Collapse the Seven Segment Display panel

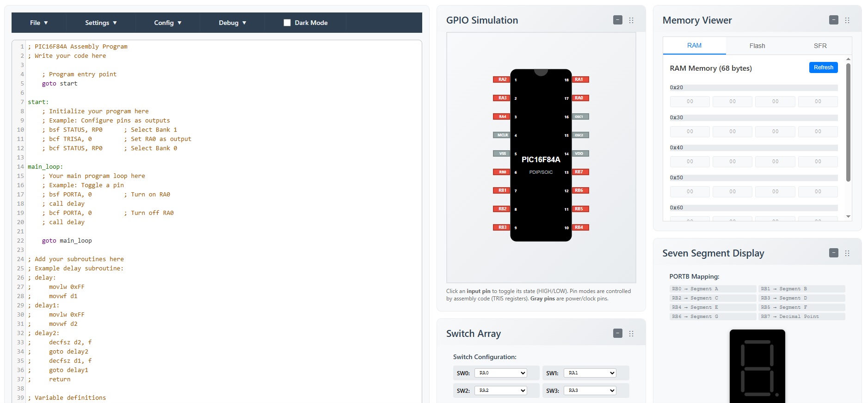point(834,253)
